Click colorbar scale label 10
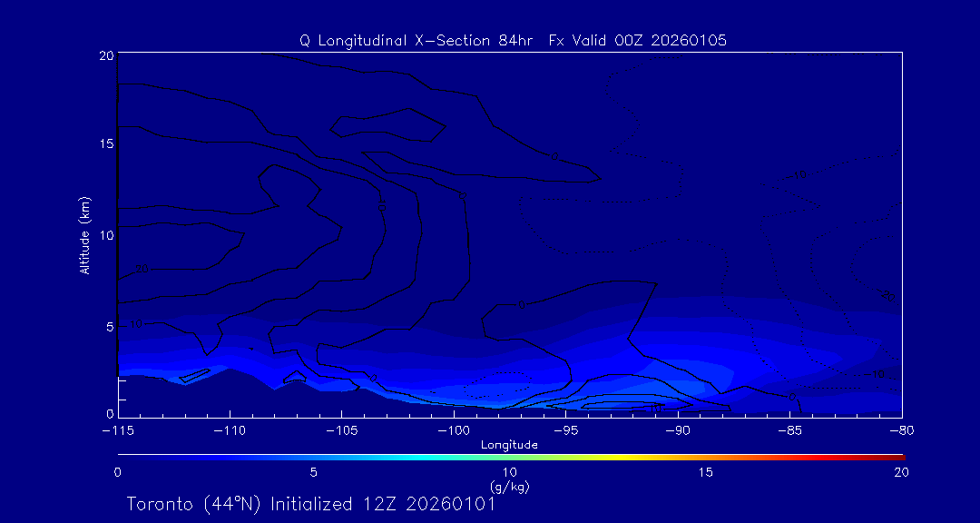Screen dimensions: 980x523 (509, 473)
